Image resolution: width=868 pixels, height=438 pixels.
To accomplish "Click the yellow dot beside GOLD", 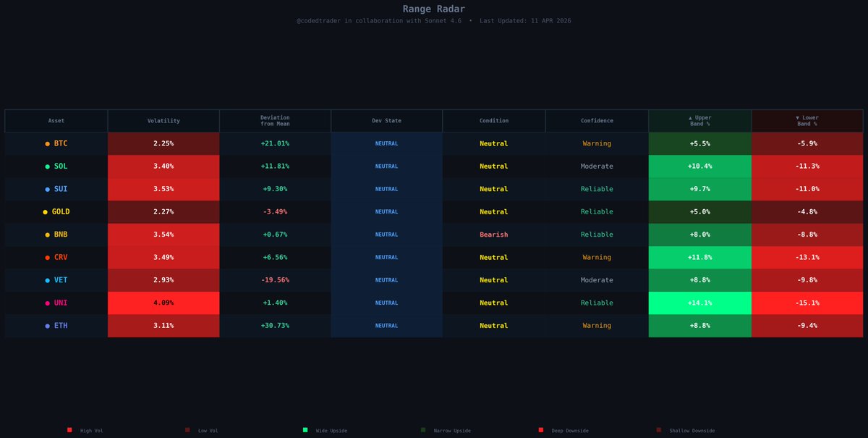I will click(45, 212).
